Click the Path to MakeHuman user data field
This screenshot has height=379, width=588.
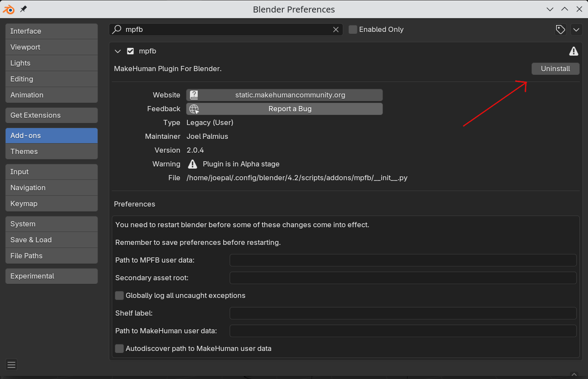point(403,331)
